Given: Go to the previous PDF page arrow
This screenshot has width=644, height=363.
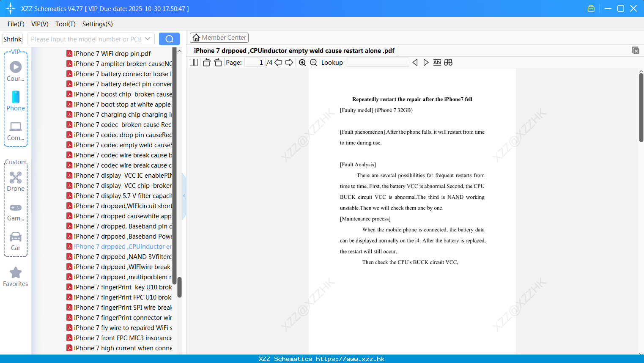Looking at the screenshot, I should pyautogui.click(x=278, y=63).
